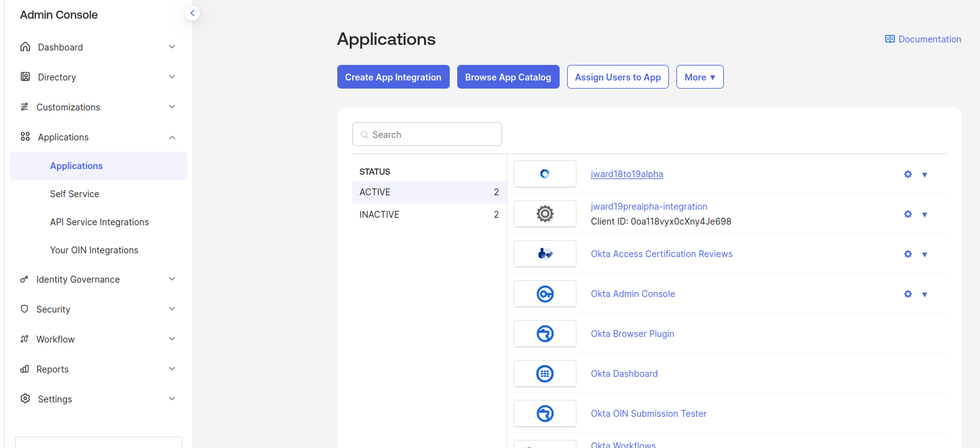The width and height of the screenshot is (980, 448).
Task: Click the Dashboard home icon in sidebar
Action: [25, 47]
